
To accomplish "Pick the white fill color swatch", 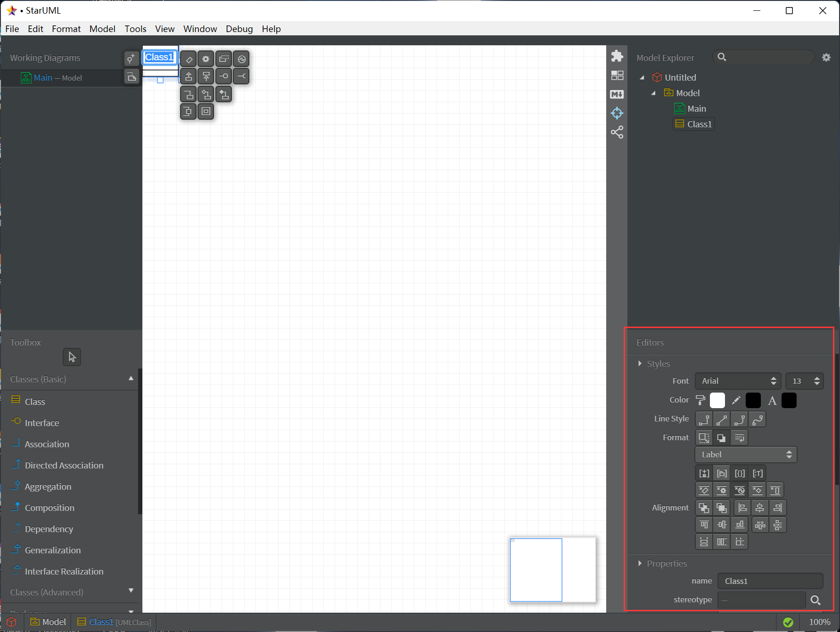I will pyautogui.click(x=717, y=401).
